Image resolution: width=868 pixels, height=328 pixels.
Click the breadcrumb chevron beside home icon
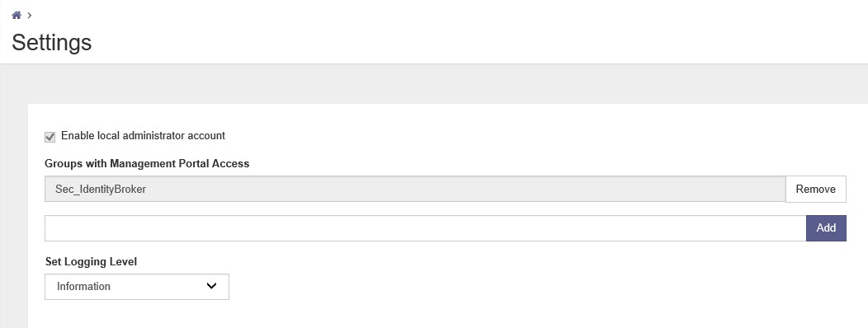pyautogui.click(x=30, y=16)
